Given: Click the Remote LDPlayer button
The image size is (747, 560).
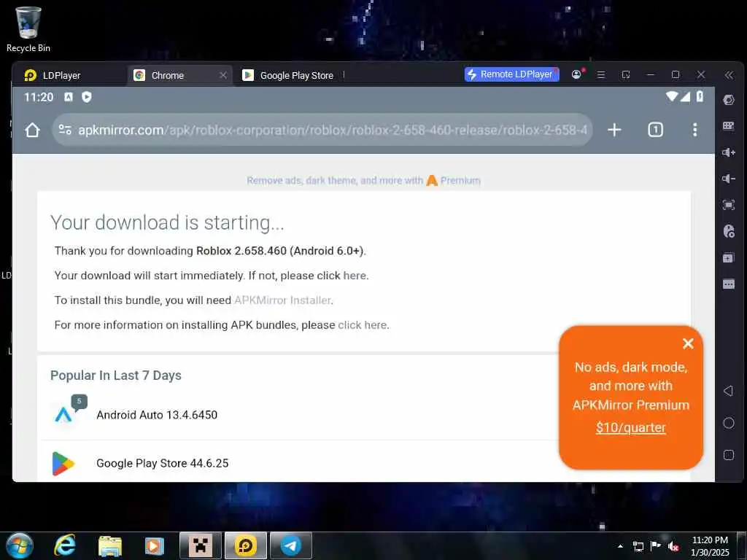Looking at the screenshot, I should (511, 74).
